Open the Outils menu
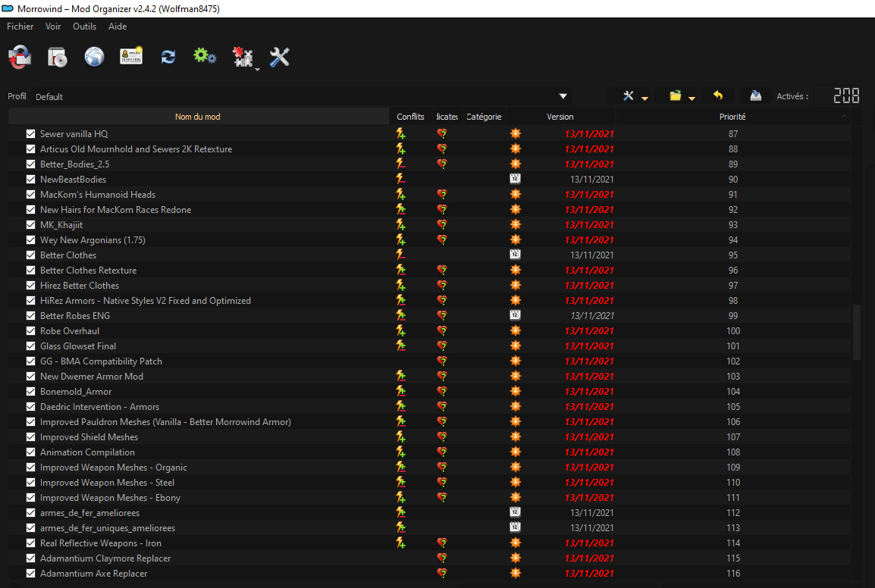 tap(84, 27)
